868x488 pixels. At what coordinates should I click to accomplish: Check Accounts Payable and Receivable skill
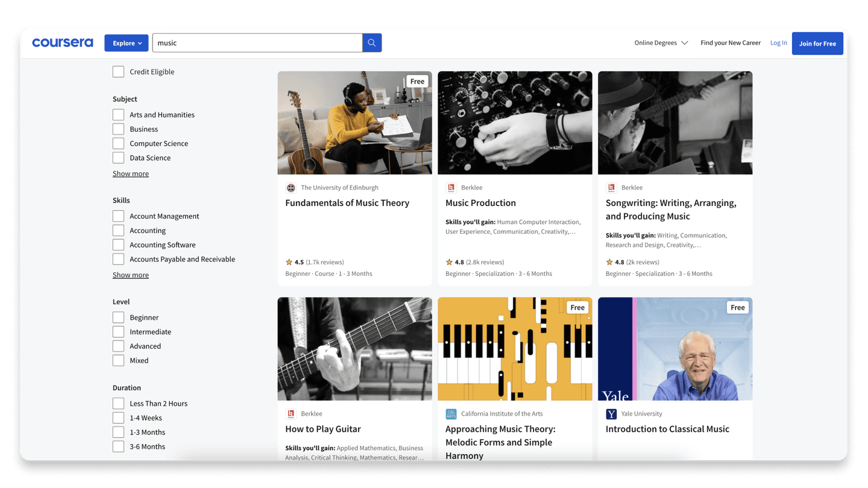click(x=118, y=259)
